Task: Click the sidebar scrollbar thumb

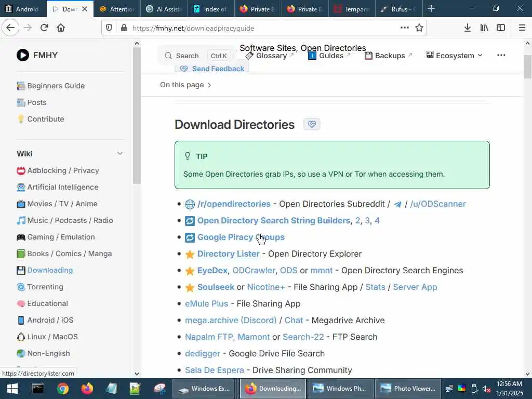Action: (137, 115)
